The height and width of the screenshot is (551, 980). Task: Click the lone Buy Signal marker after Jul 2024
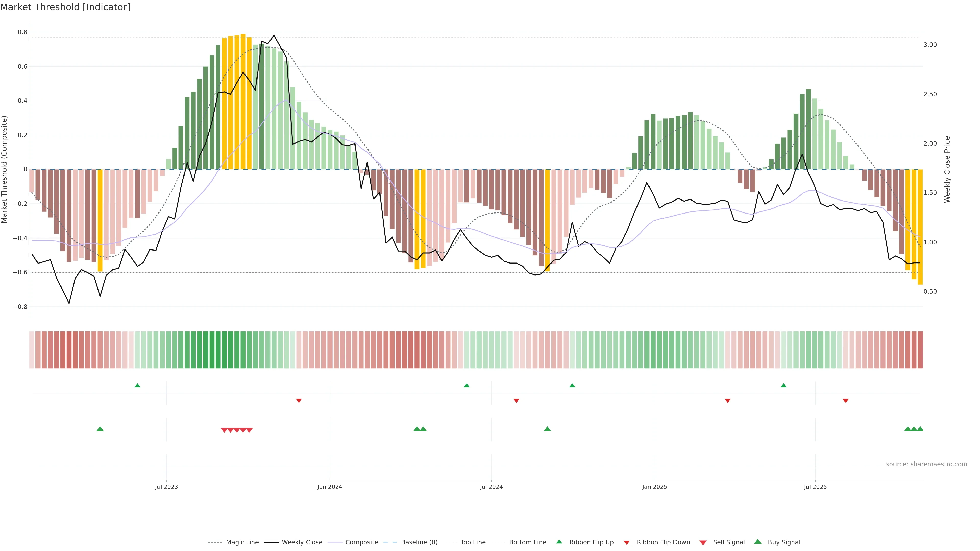(x=547, y=429)
